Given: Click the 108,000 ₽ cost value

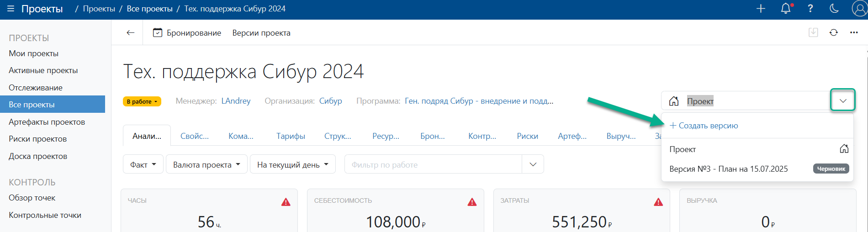Looking at the screenshot, I should point(396,222).
